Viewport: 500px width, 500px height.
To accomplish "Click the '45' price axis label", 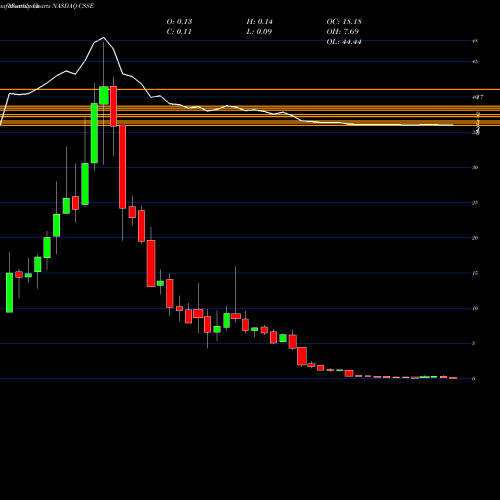I will point(475,61).
